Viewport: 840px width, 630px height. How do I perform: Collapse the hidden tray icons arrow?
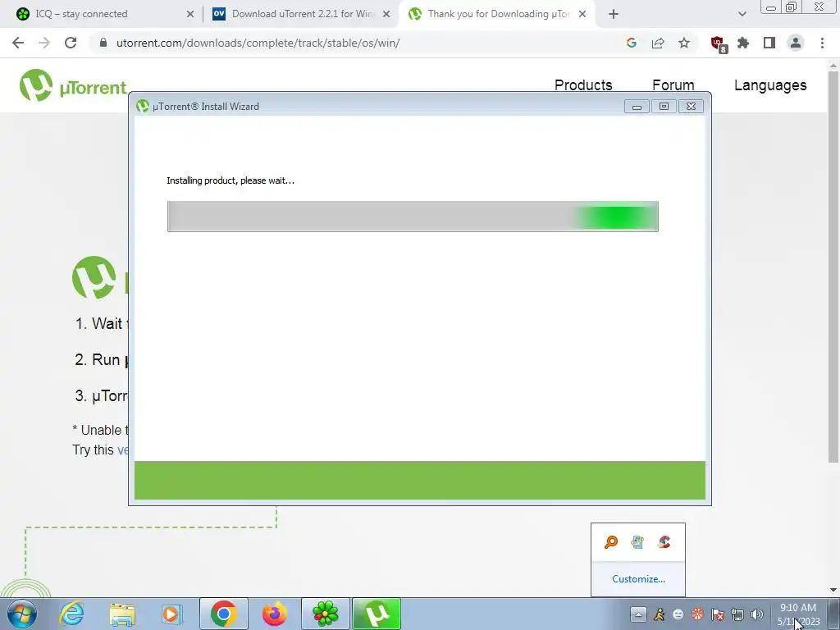click(638, 614)
